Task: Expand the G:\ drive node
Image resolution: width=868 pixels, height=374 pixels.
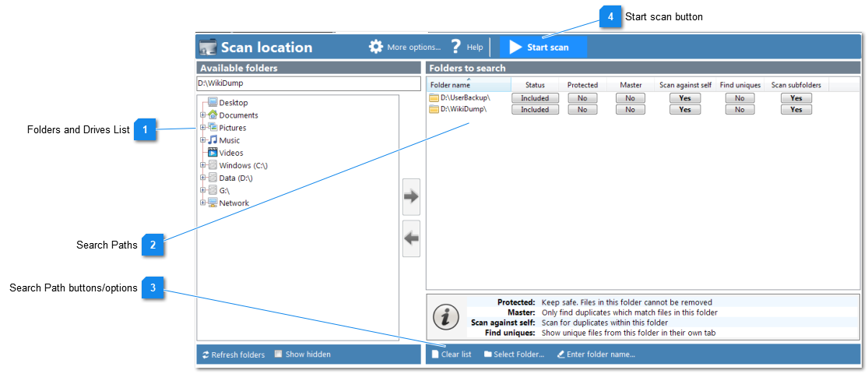Action: pos(202,190)
